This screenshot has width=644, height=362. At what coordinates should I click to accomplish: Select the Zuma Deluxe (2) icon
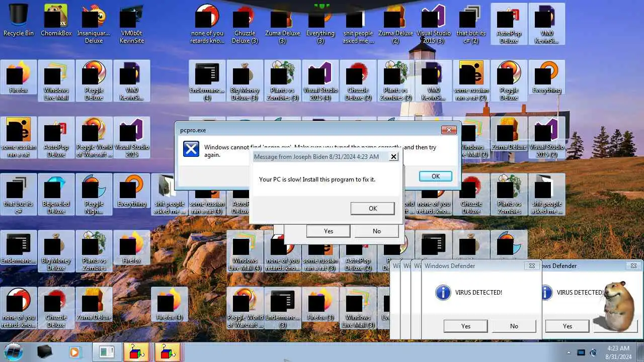pos(395,23)
